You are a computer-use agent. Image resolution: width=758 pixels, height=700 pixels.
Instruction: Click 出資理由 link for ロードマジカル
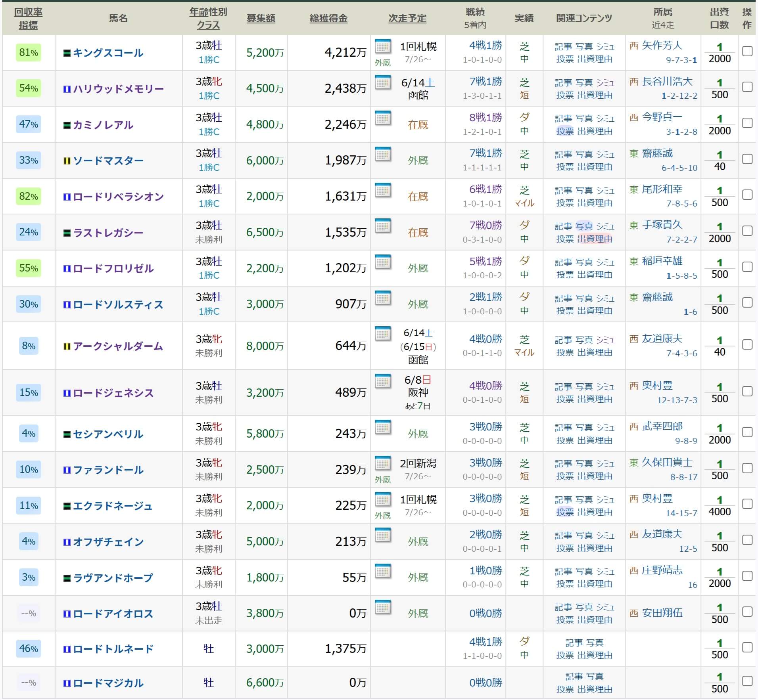pos(595,689)
